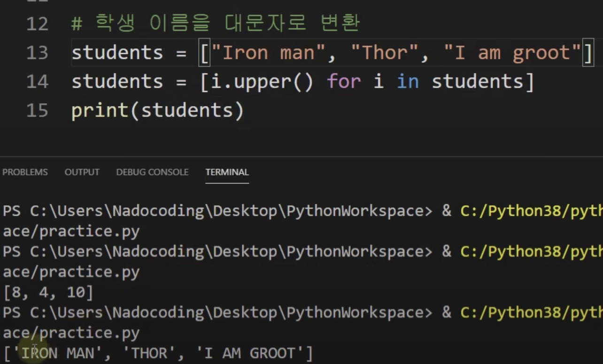
Task: Click the [8, 4, 10] terminal output
Action: [48, 292]
